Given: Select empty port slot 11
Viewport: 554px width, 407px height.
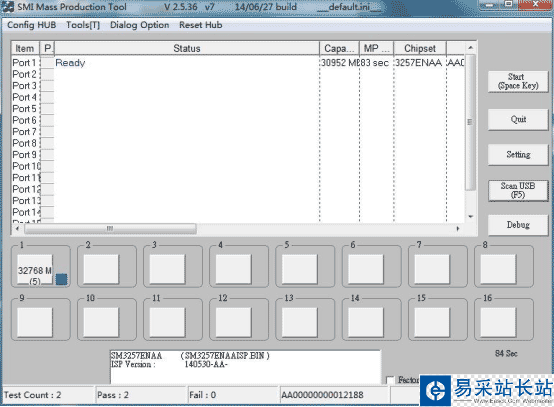Looking at the screenshot, I should 167,322.
